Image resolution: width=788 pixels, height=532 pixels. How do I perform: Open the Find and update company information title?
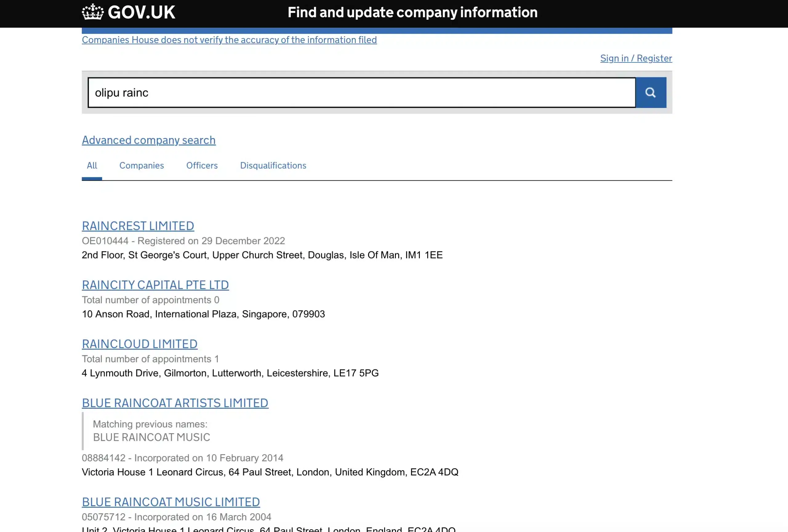pyautogui.click(x=412, y=13)
